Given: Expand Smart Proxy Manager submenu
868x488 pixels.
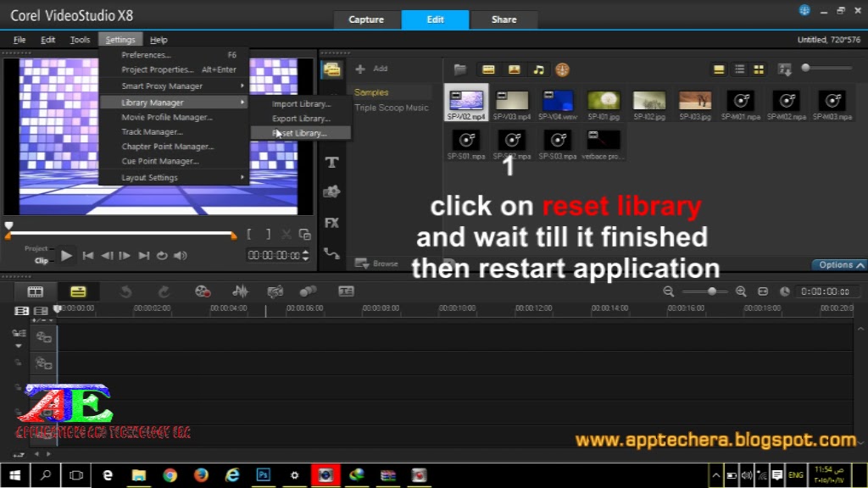Looking at the screenshot, I should pyautogui.click(x=175, y=86).
